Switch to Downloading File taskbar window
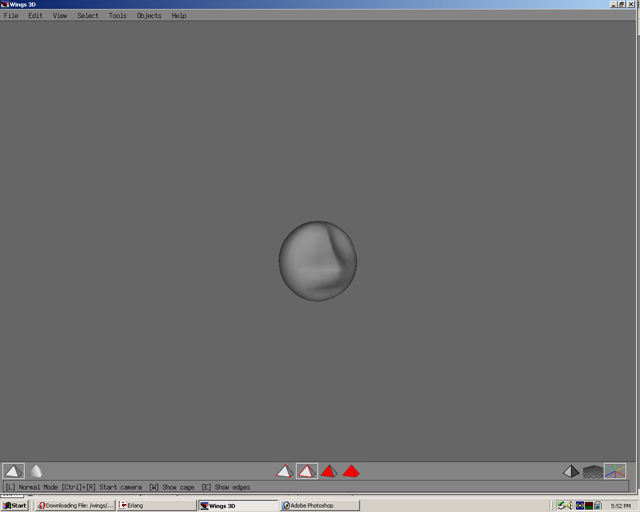 pyautogui.click(x=75, y=505)
